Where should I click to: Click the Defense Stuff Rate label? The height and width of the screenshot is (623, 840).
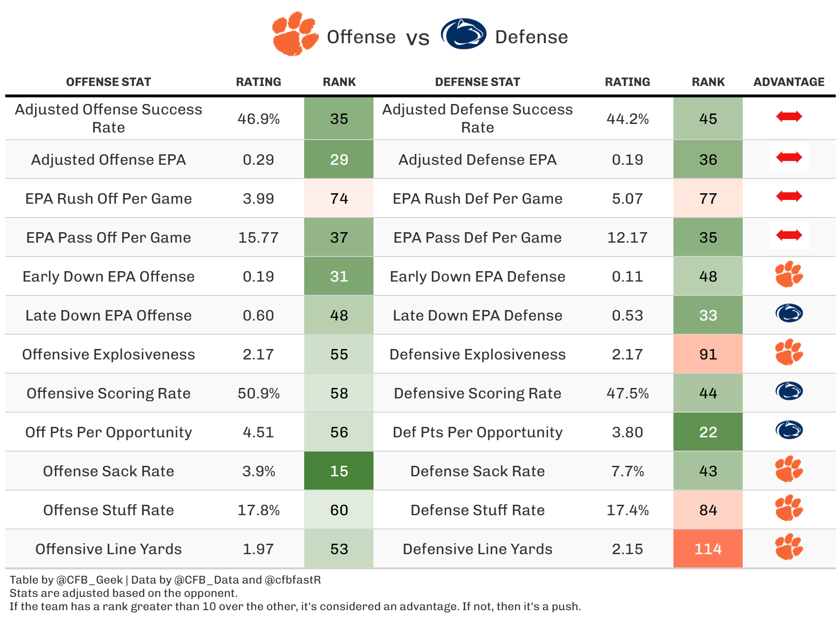click(477, 510)
